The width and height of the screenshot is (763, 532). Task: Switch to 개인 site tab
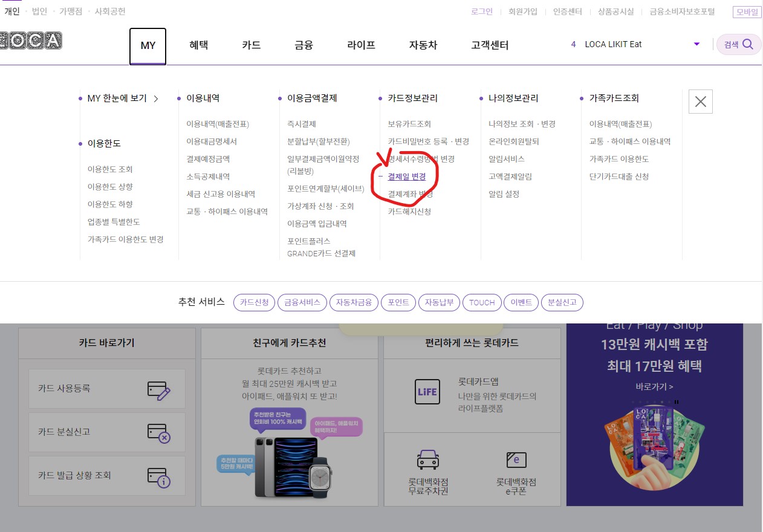(x=12, y=11)
